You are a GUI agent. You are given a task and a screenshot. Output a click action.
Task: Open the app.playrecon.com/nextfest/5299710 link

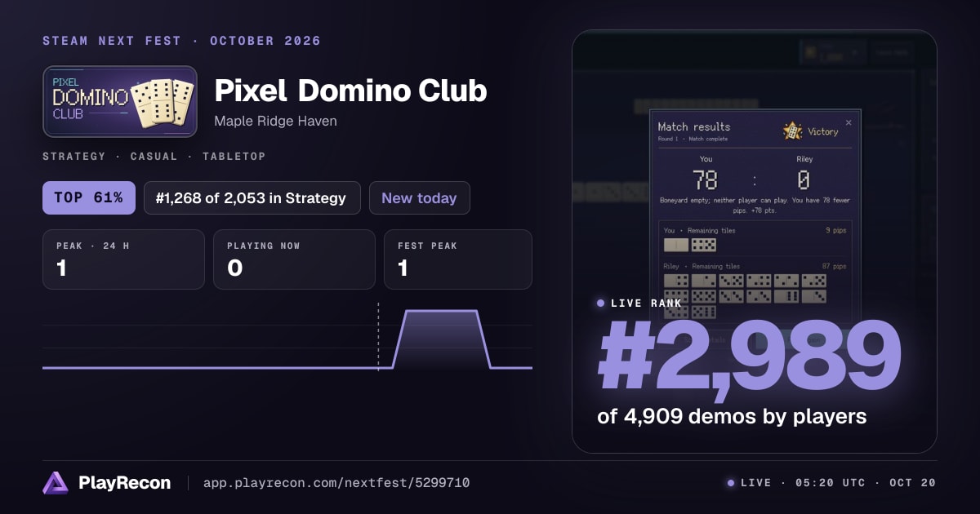[x=336, y=483]
